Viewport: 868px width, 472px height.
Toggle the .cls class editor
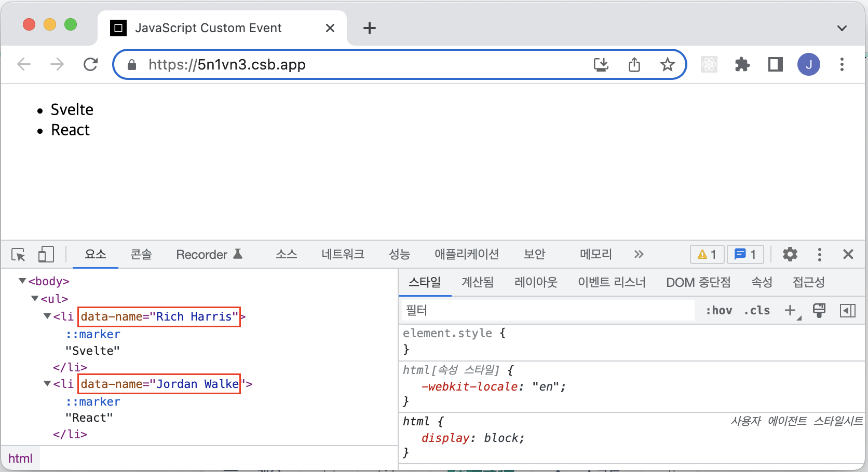tap(757, 310)
